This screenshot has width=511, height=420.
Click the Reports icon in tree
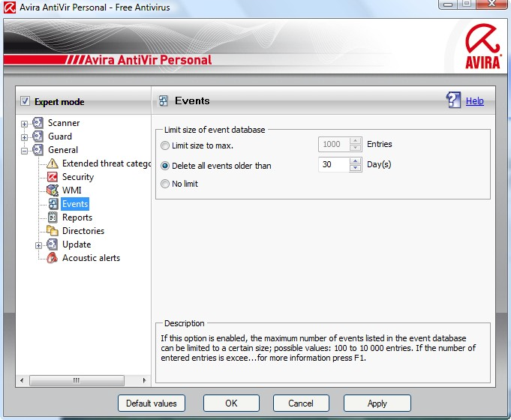(53, 217)
